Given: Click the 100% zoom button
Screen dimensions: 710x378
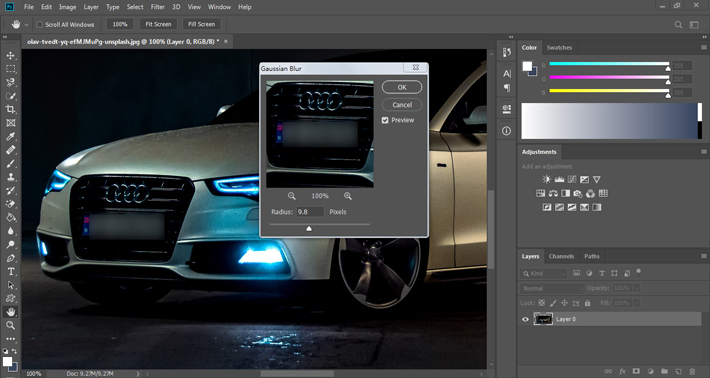Looking at the screenshot, I should tap(120, 24).
